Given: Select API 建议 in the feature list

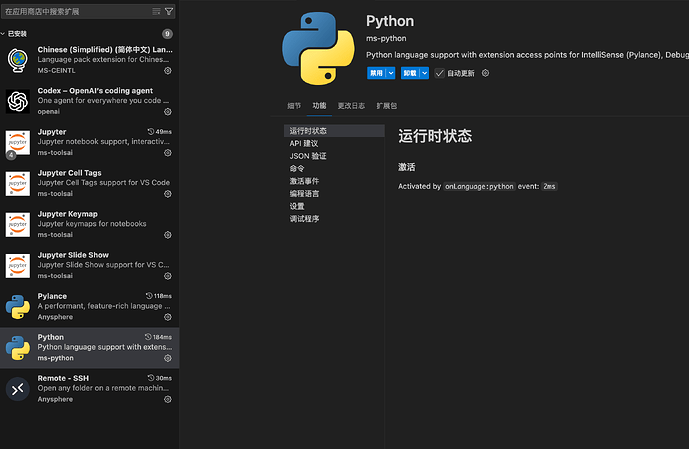Looking at the screenshot, I should pos(334,143).
